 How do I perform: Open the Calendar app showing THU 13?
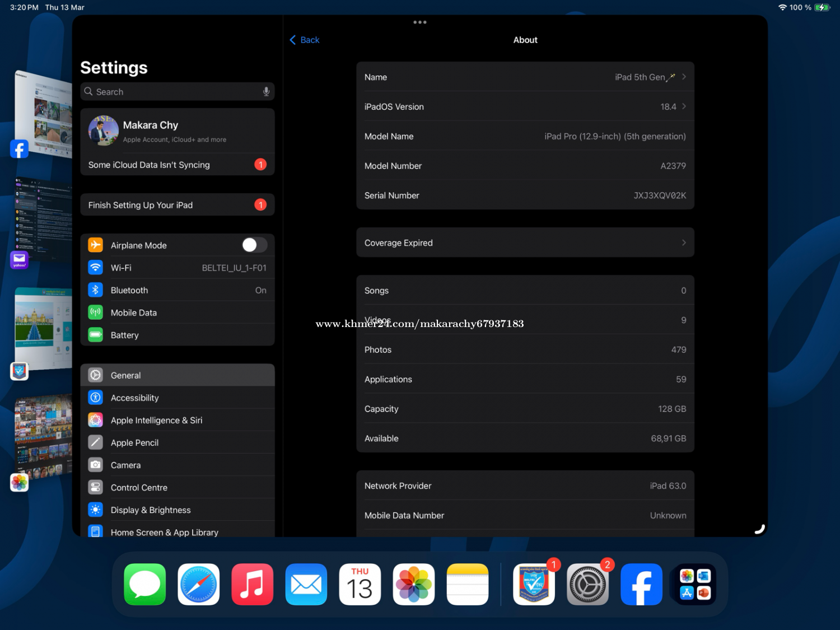360,585
